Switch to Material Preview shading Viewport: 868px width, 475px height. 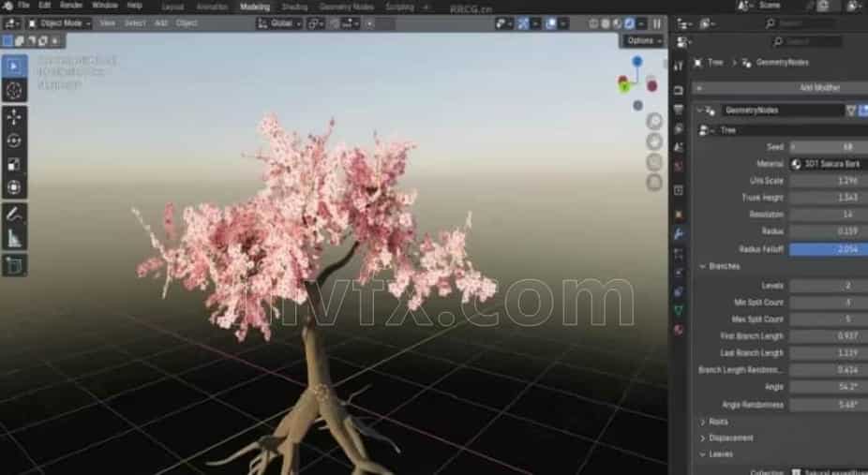tap(617, 23)
